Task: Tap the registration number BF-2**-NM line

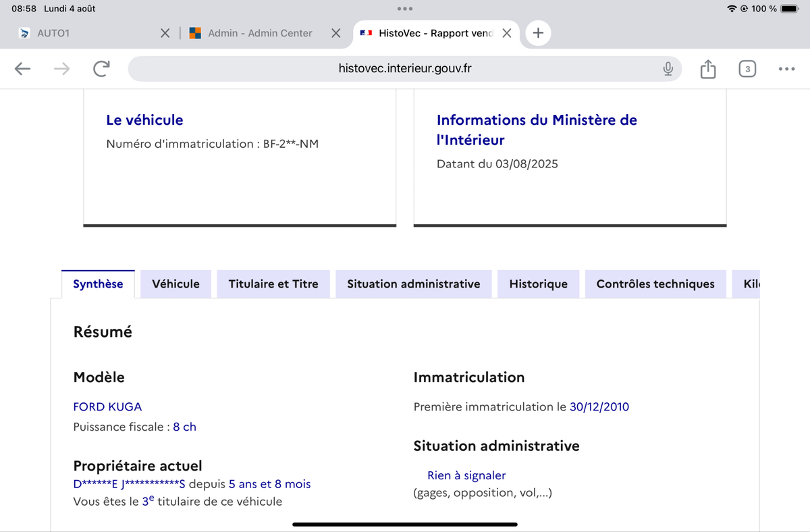Action: tap(213, 144)
